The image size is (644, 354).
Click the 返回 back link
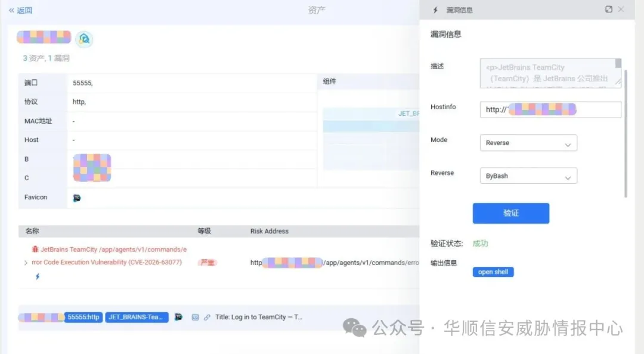tap(20, 10)
